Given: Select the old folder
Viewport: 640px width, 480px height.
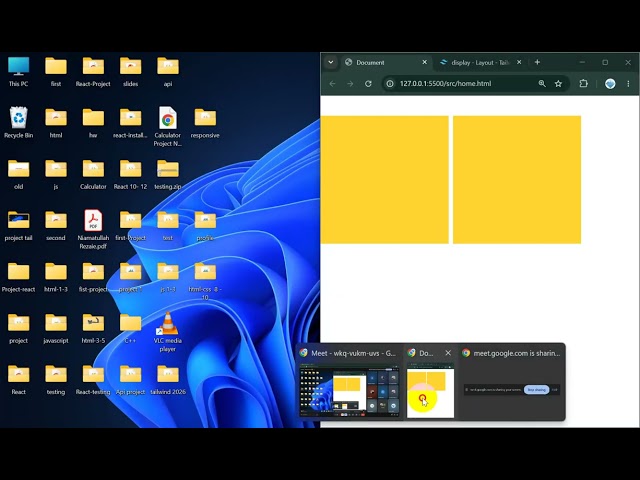Looking at the screenshot, I should click(x=19, y=174).
